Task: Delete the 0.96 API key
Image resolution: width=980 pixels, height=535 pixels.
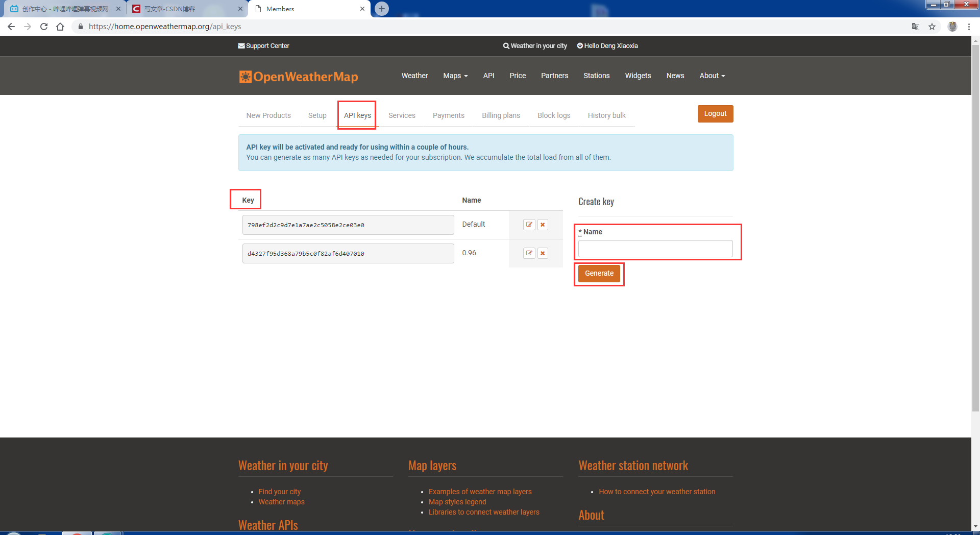Action: coord(543,253)
